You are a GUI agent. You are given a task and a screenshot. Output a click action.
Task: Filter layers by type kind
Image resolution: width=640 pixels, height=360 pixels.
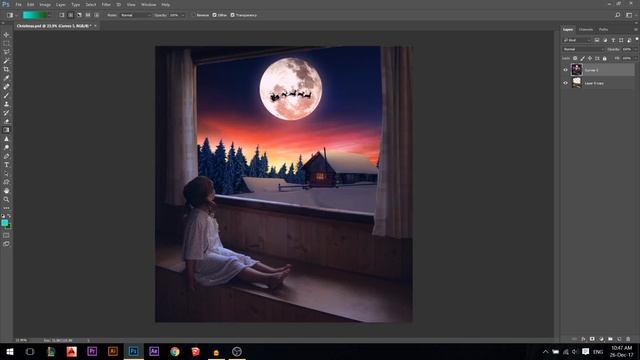[x=613, y=40]
